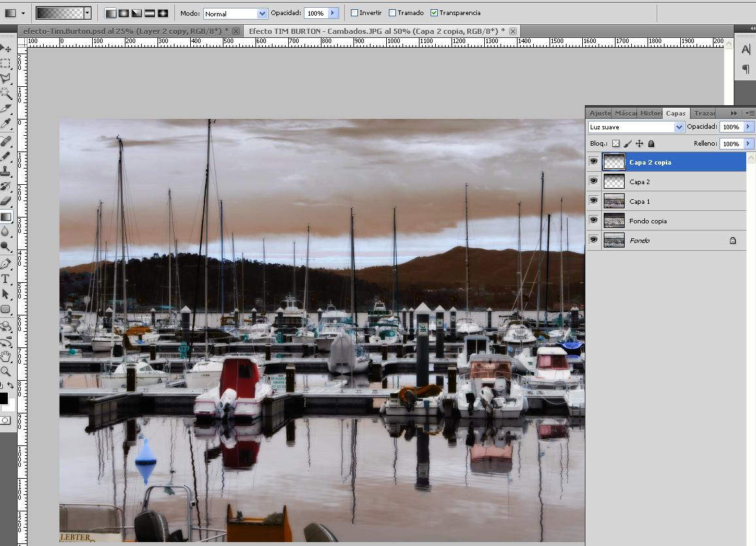Pick the Eyedropper tool

[6, 123]
